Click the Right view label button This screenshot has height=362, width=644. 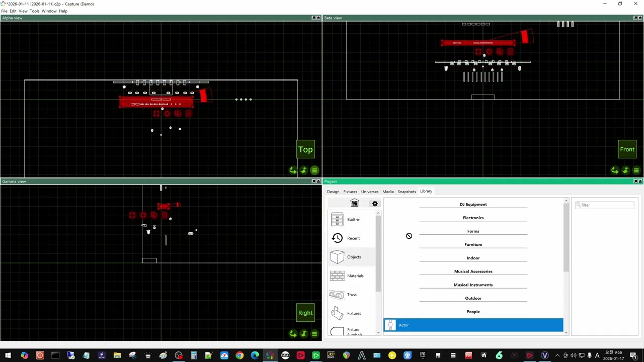(x=305, y=313)
